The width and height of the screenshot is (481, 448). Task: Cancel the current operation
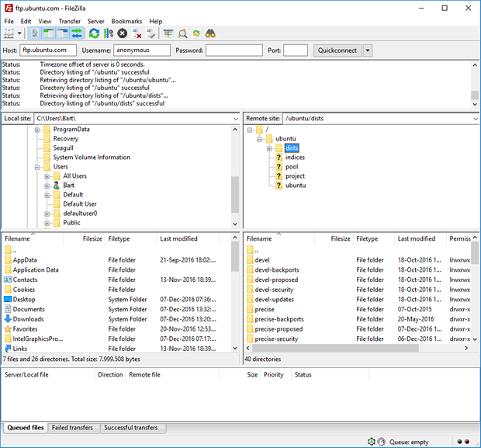pos(122,33)
